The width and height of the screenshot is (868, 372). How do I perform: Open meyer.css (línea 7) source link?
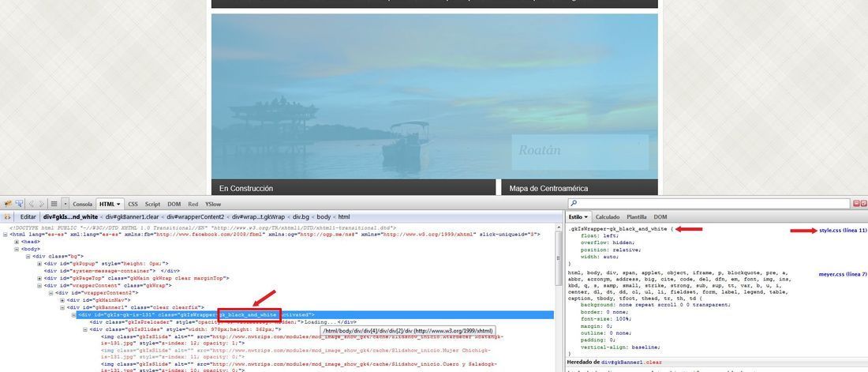click(843, 274)
